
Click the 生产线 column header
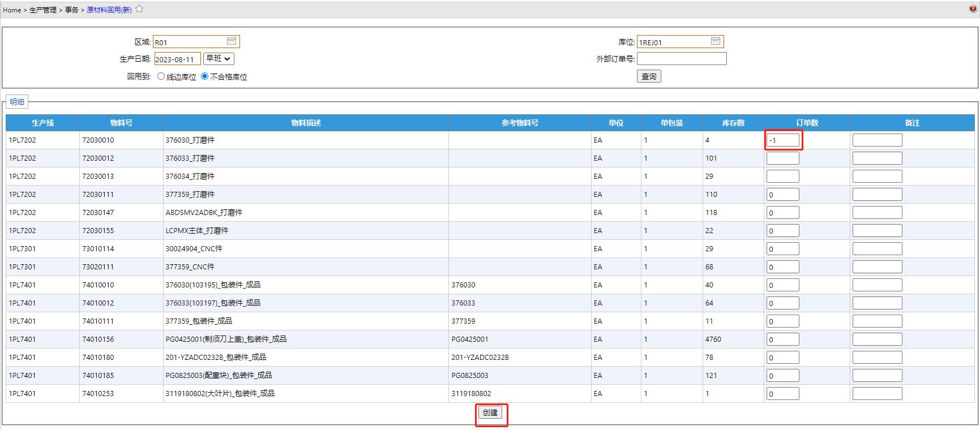[x=43, y=123]
